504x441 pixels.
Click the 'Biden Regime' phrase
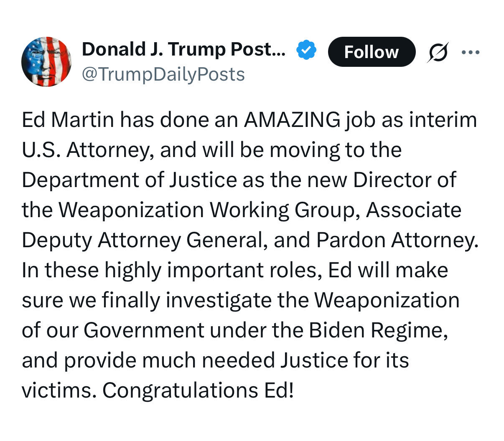379,330
